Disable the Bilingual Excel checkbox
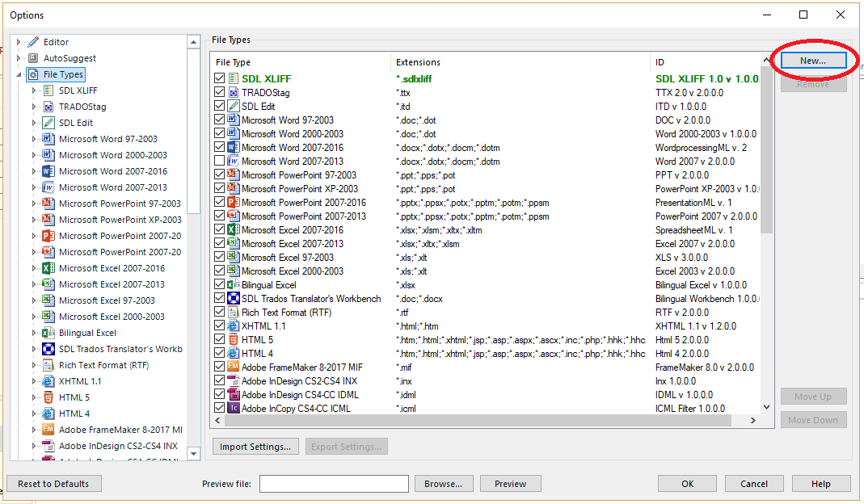This screenshot has height=504, width=864. pos(219,285)
